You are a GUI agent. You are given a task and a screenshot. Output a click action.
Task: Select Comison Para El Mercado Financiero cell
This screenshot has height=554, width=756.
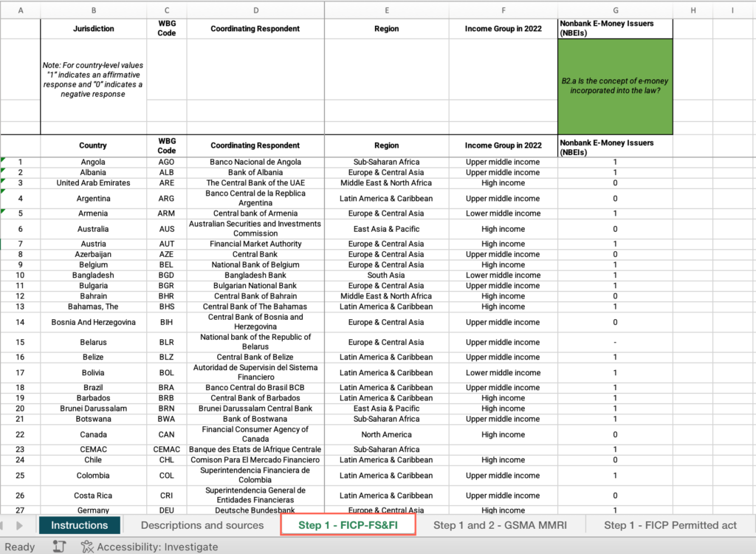pos(255,460)
